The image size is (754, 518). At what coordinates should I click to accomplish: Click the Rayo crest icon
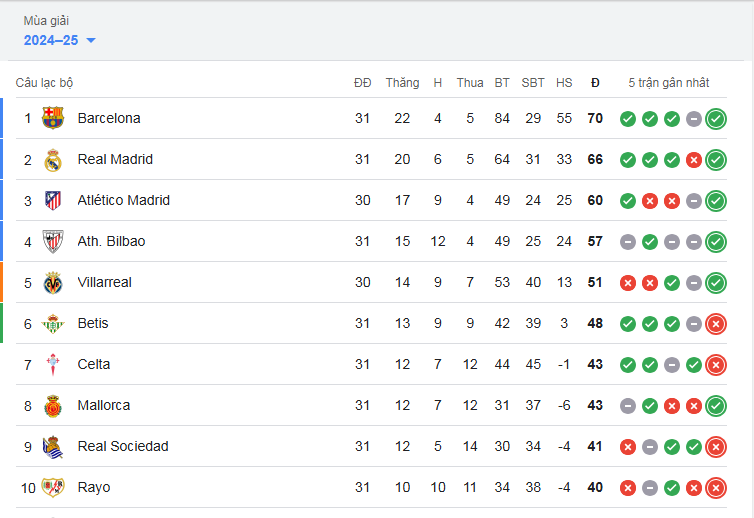53,487
